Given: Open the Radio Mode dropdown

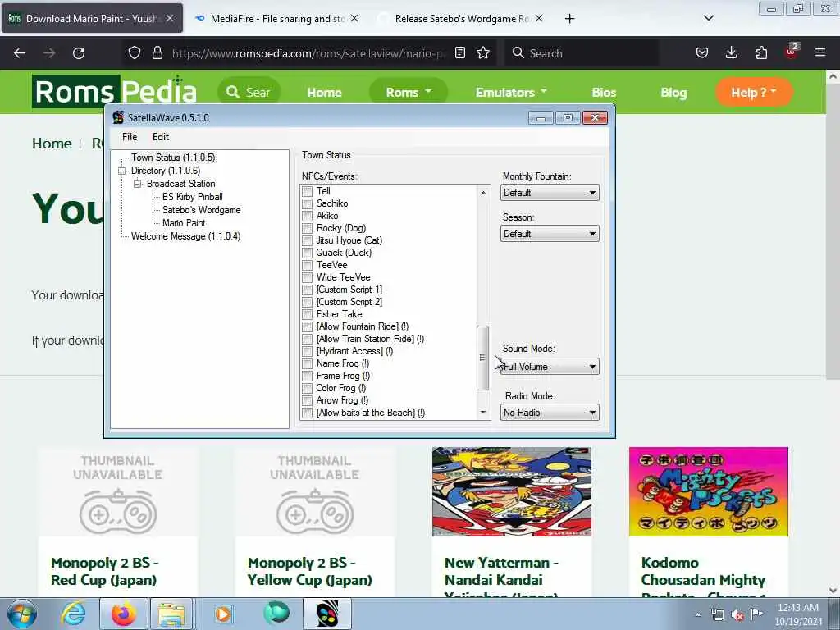Looking at the screenshot, I should coord(550,413).
